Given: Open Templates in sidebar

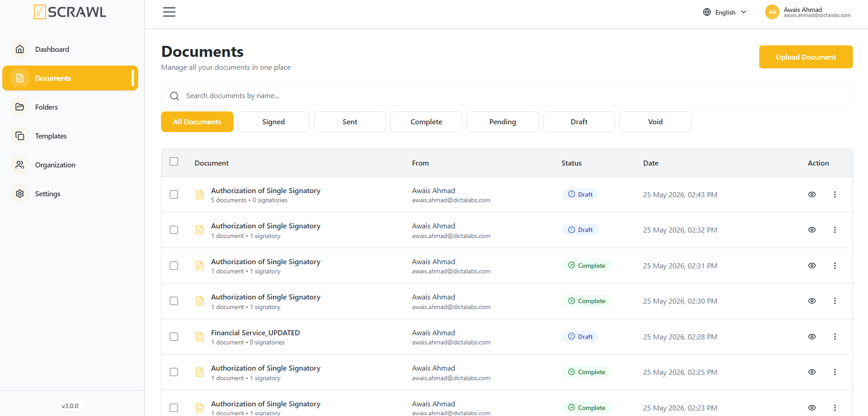Looking at the screenshot, I should click(70, 136).
